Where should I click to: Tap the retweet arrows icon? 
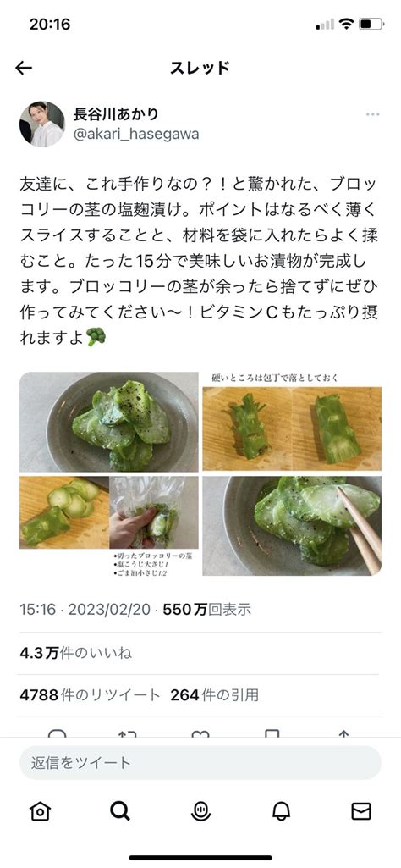(128, 733)
